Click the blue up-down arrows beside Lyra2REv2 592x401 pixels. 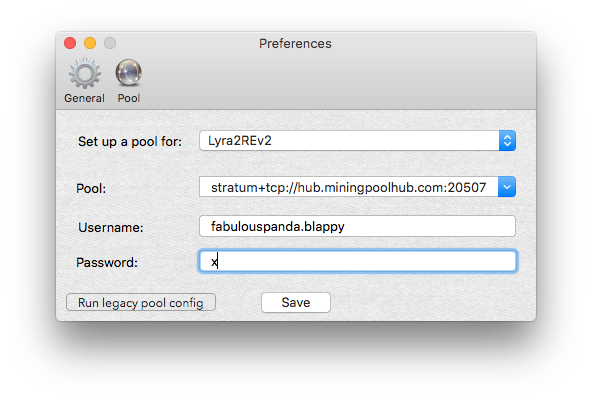tap(507, 141)
